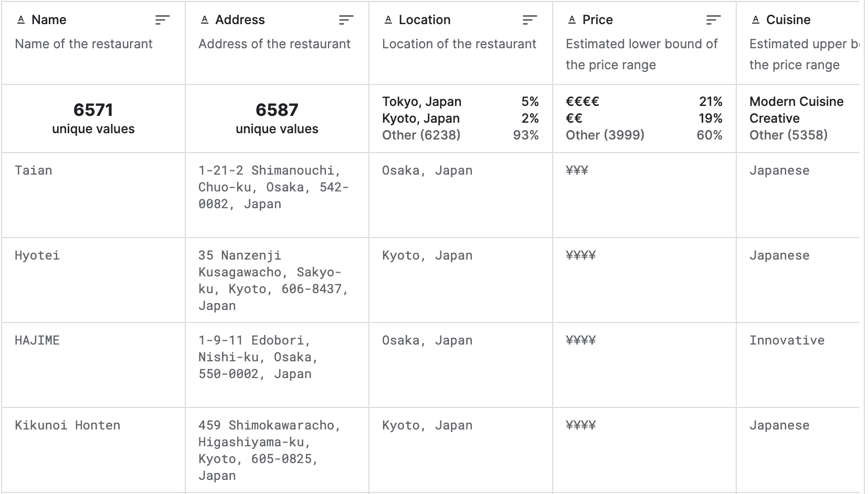
Task: Select the 6587 unique values summary
Action: tap(277, 118)
